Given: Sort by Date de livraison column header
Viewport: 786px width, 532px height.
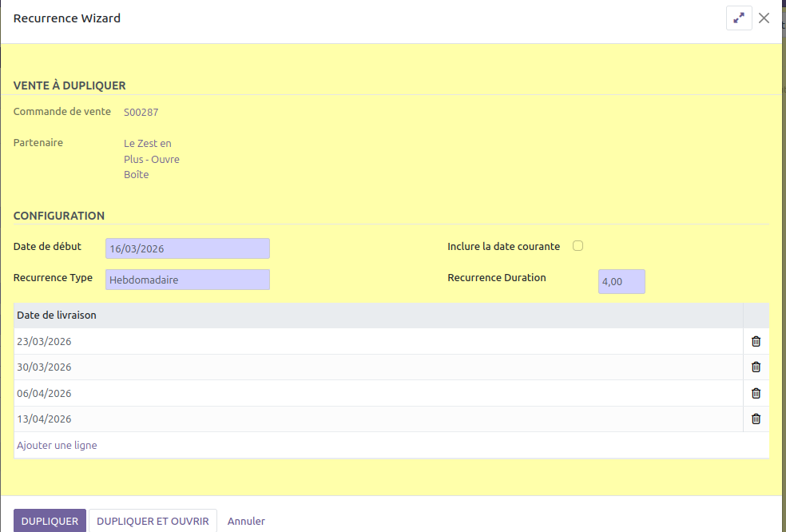Looking at the screenshot, I should [x=57, y=316].
